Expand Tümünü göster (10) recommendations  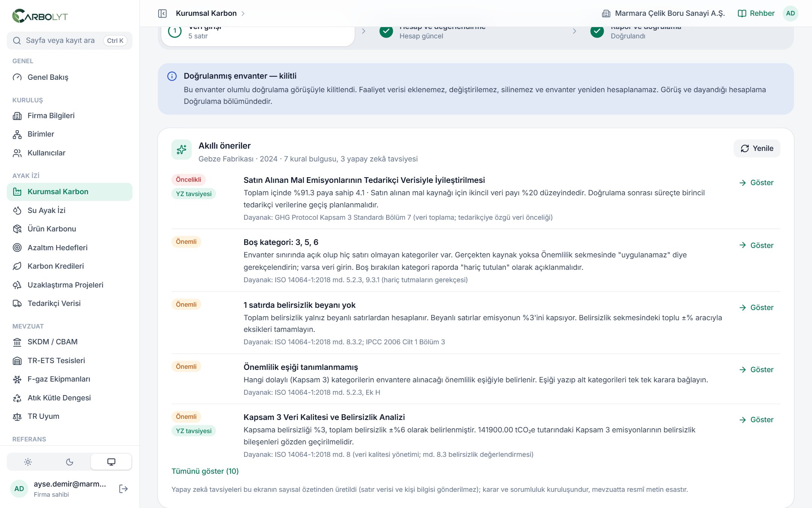(205, 471)
